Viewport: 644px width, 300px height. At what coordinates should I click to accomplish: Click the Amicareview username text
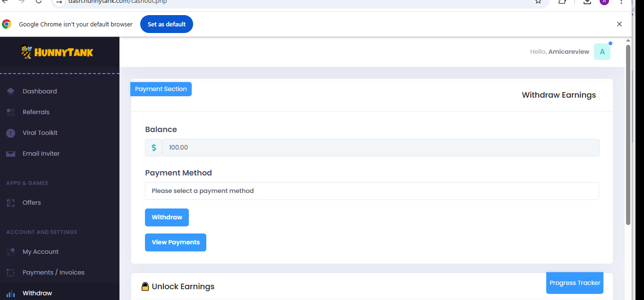coord(569,52)
